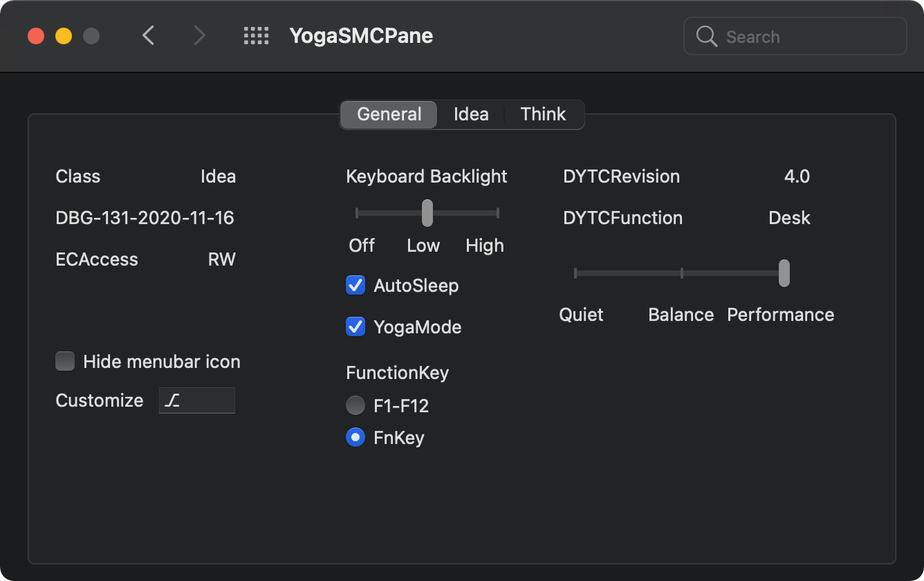Show all preferences grid icon
Viewport: 924px width, 581px height.
click(x=256, y=36)
